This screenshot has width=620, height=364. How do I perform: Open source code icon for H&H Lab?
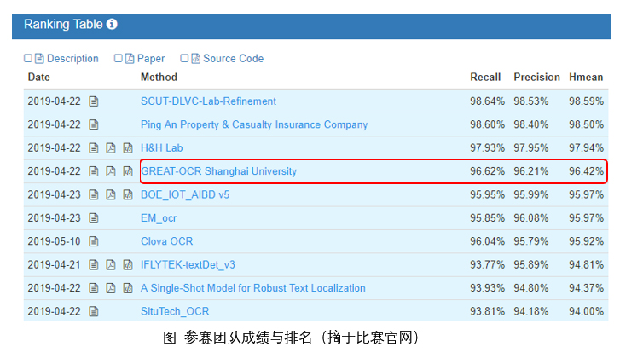(128, 148)
